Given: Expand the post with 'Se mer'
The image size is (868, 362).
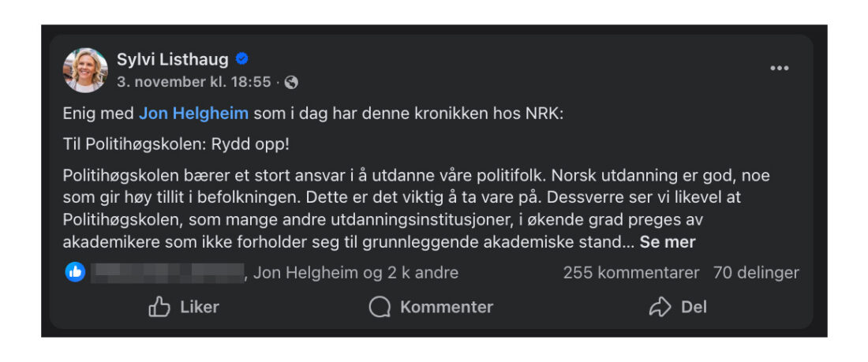Looking at the screenshot, I should click(668, 242).
